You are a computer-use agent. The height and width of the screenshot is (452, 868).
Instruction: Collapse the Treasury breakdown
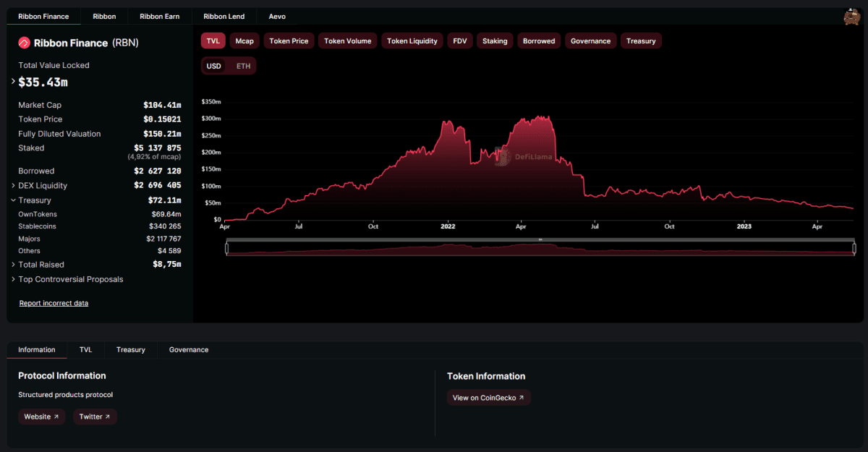[x=12, y=200]
